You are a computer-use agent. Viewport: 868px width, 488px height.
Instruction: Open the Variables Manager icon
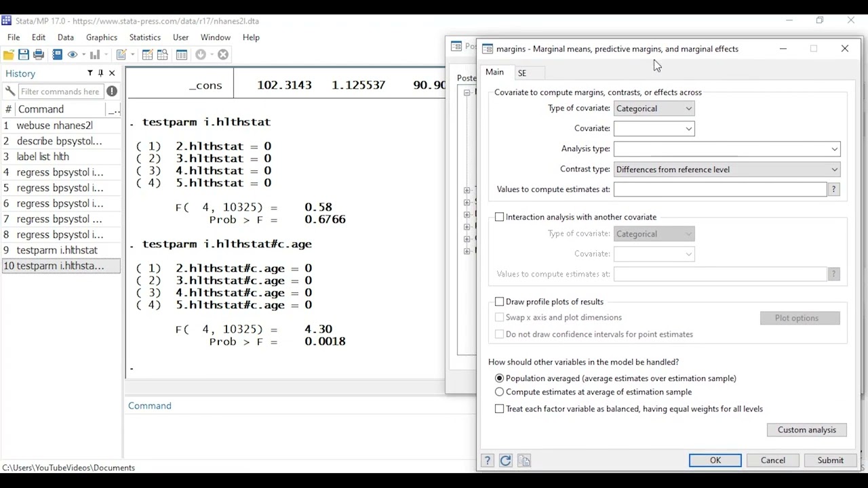pos(181,55)
